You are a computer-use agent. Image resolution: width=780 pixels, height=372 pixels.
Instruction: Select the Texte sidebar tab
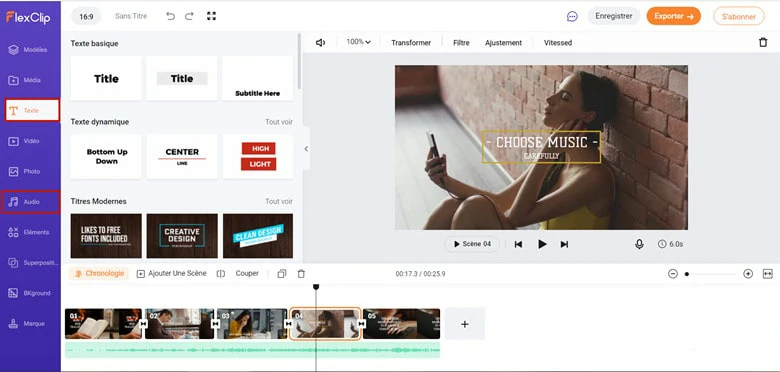coord(32,110)
